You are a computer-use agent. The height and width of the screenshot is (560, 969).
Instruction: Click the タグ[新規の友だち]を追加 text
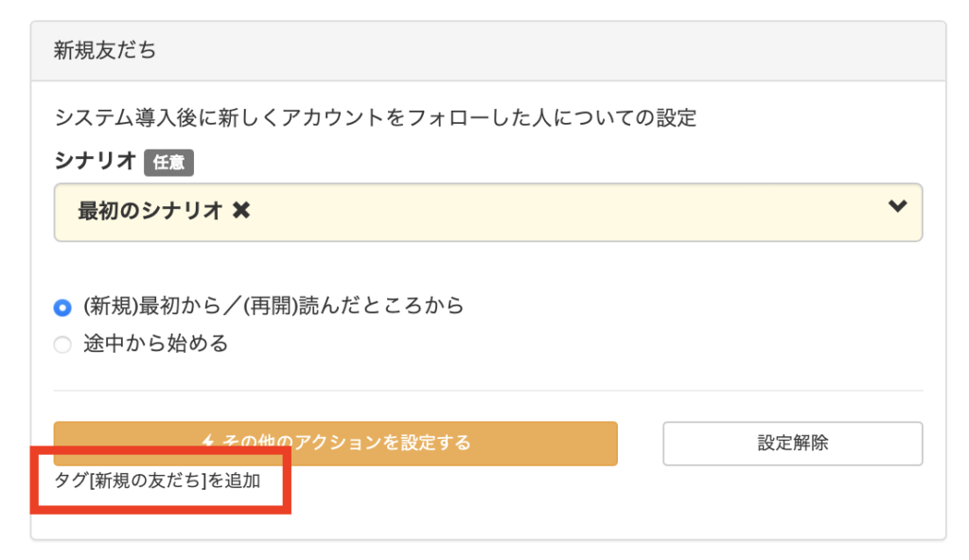coord(157,481)
